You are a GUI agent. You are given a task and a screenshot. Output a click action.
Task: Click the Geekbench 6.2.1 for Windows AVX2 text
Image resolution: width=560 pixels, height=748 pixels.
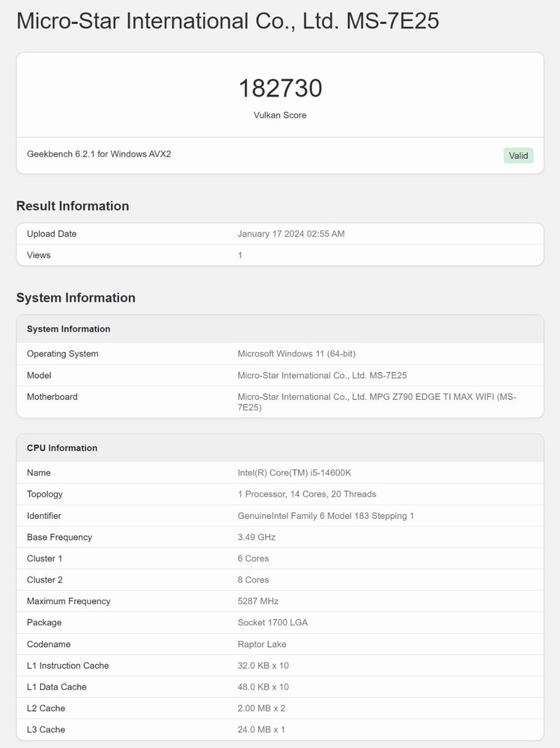point(99,154)
